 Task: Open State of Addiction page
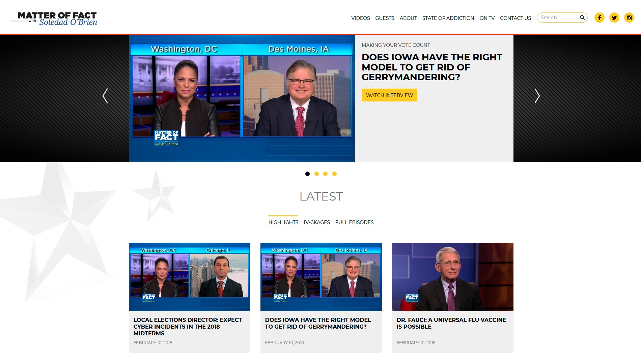(448, 18)
